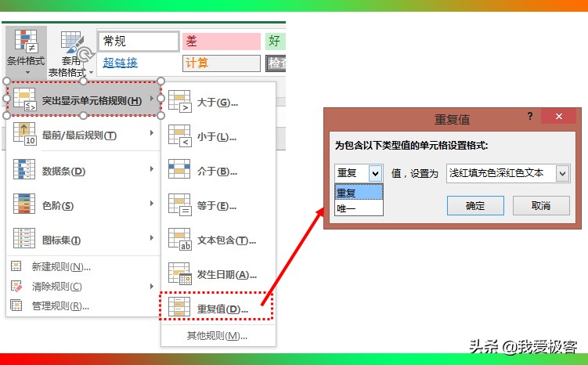Expand arrow beside 突出显示单元格规则(H)
This screenshot has width=588, height=365.
coord(151,98)
